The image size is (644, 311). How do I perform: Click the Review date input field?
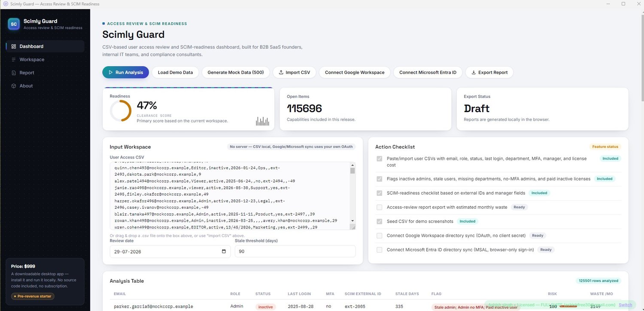coord(170,251)
